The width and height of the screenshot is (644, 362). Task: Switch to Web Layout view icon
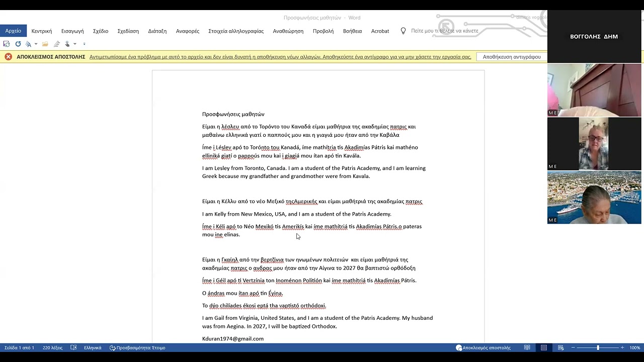coord(560,348)
